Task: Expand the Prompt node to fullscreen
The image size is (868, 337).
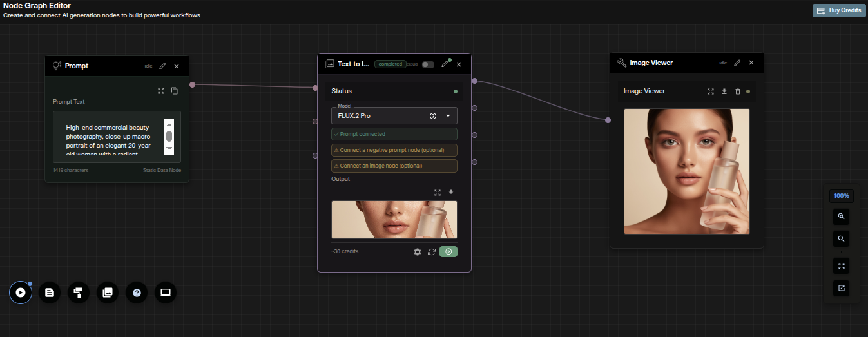Action: [x=161, y=91]
